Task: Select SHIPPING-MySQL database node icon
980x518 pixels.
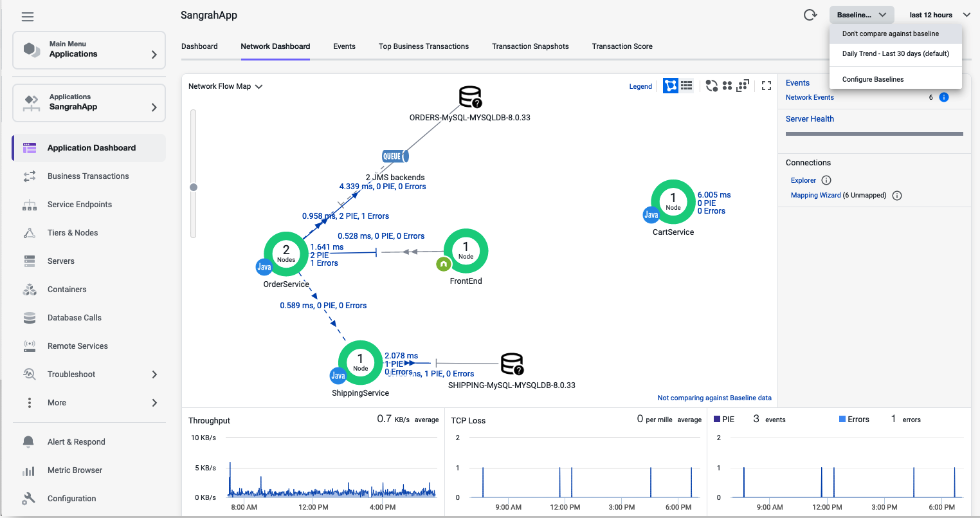Action: tap(513, 364)
